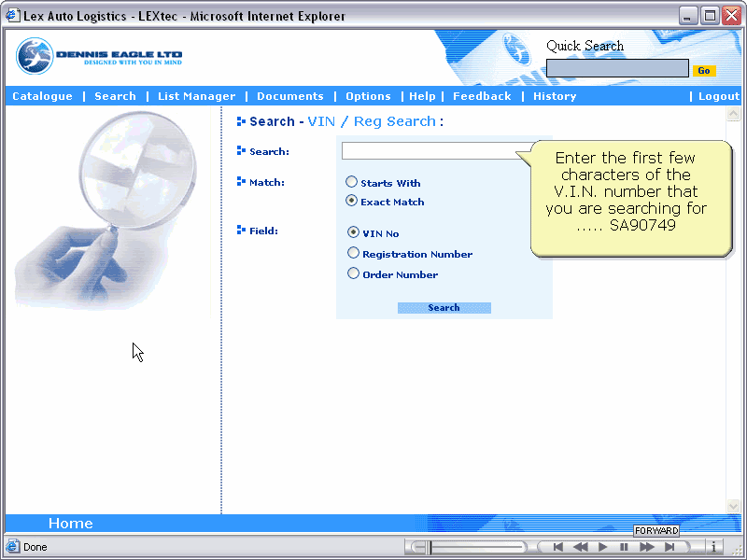The image size is (747, 560).
Task: Click the scrollbar up arrow
Action: [733, 114]
